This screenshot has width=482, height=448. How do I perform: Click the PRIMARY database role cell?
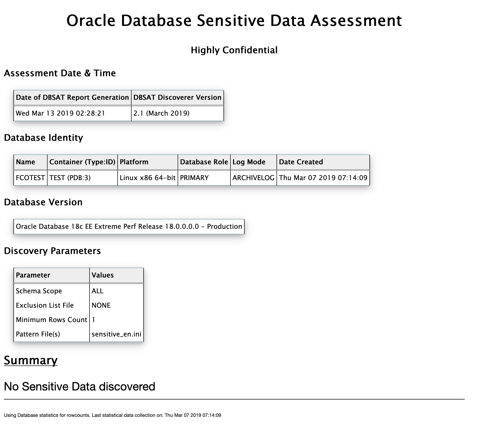pyautogui.click(x=194, y=178)
